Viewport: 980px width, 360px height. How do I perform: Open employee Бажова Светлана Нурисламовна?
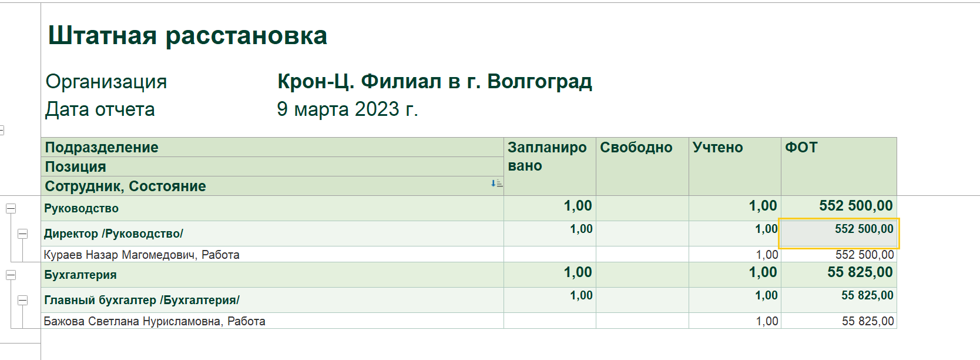coord(155,321)
